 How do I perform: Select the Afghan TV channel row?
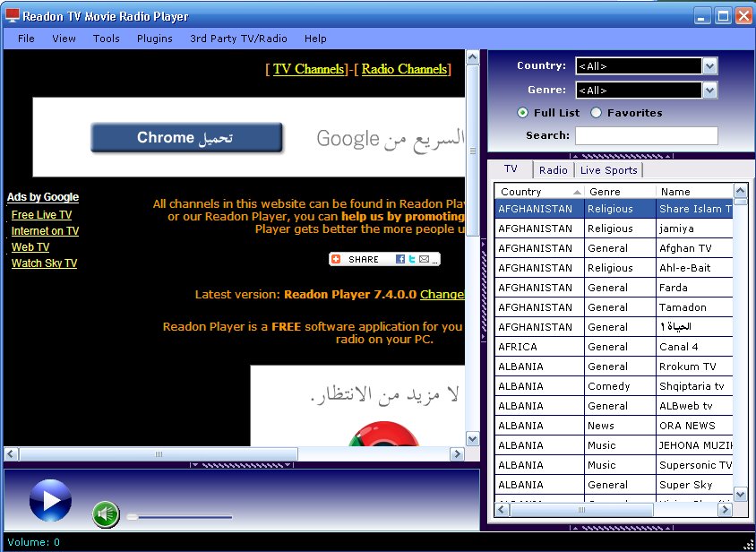[614, 248]
